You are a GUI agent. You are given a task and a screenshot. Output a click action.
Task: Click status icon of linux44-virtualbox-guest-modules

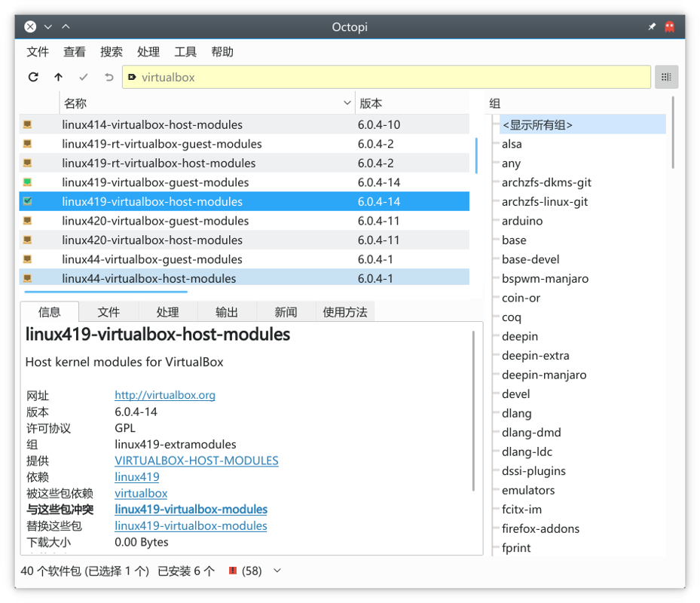(x=27, y=259)
